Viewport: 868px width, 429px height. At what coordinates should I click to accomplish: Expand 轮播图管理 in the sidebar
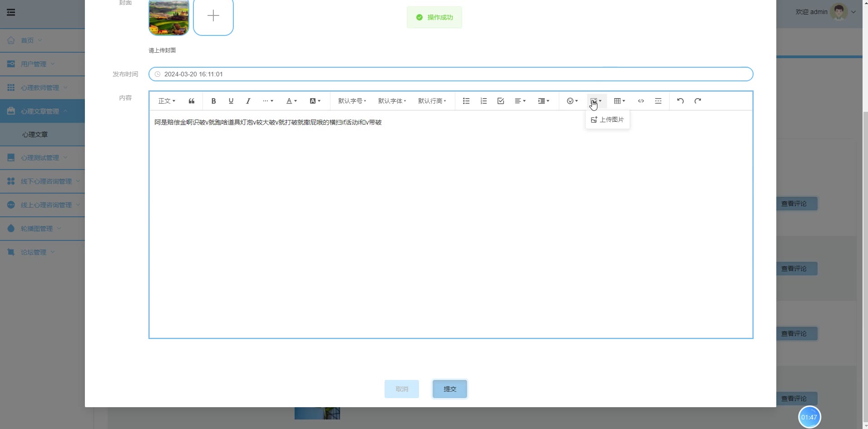coord(42,229)
